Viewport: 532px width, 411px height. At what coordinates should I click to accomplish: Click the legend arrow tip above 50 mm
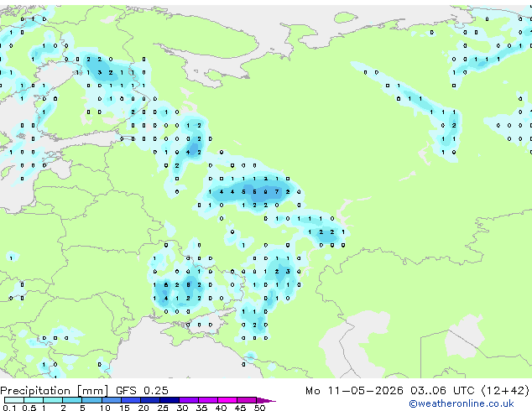click(266, 400)
